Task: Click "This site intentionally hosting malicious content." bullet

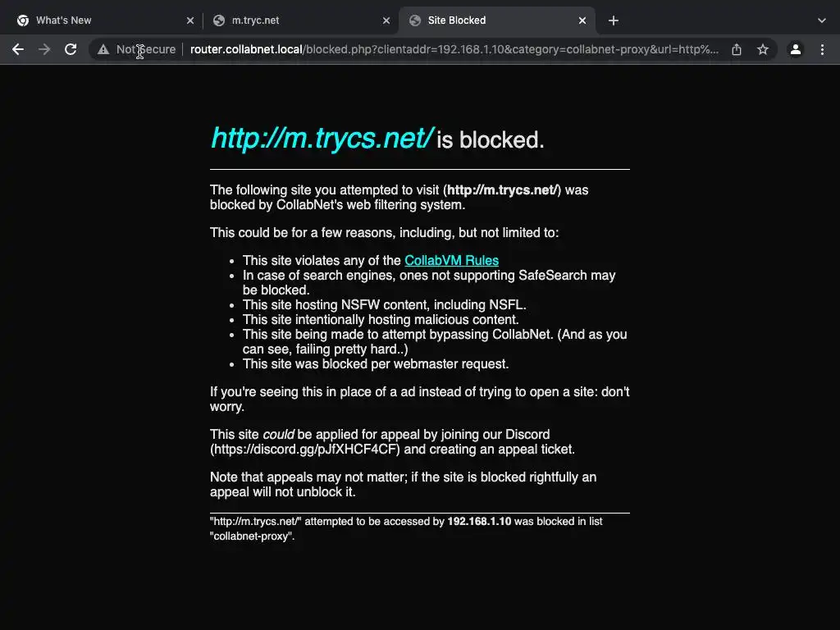Action: pyautogui.click(x=381, y=320)
